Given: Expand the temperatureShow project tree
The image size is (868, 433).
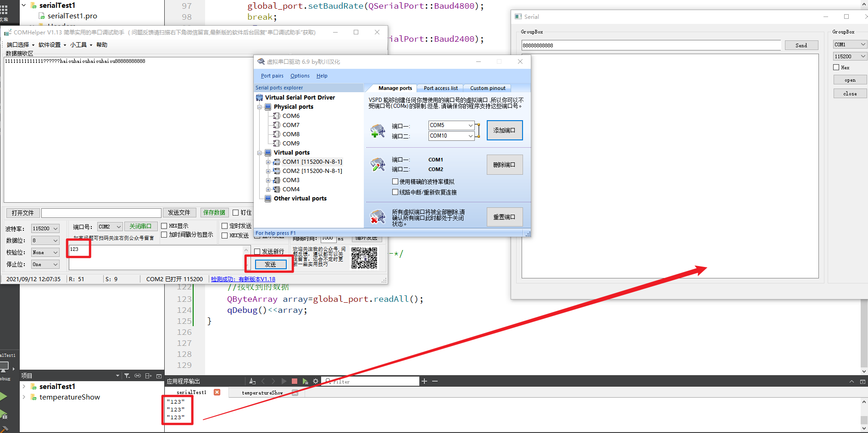Looking at the screenshot, I should click(x=24, y=397).
